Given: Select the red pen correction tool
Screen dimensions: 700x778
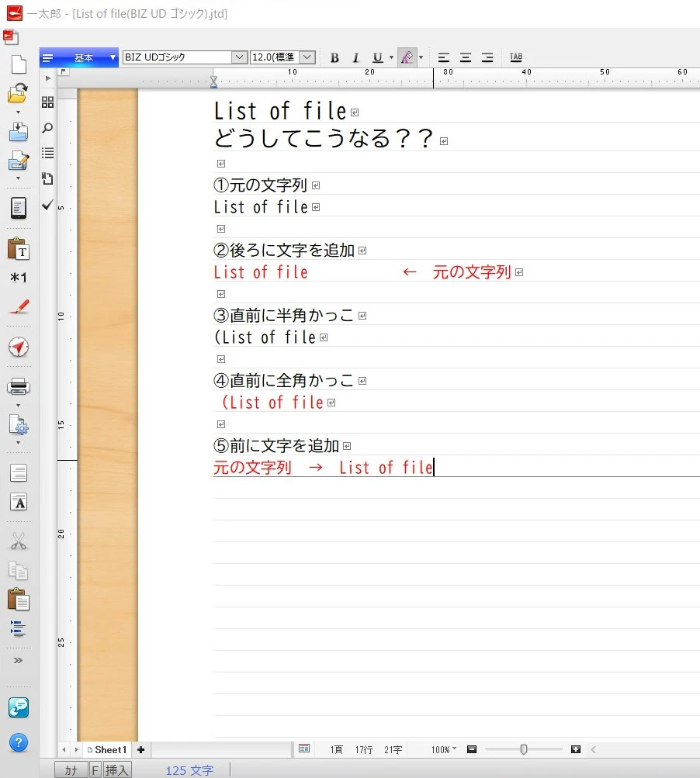Looking at the screenshot, I should point(19,306).
